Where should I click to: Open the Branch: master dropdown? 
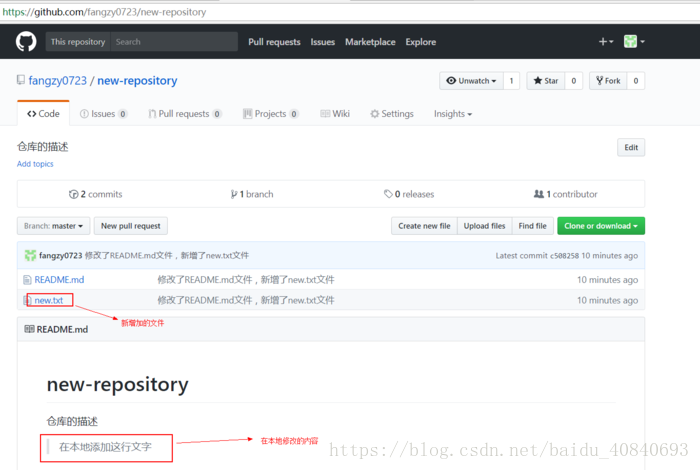pos(54,226)
